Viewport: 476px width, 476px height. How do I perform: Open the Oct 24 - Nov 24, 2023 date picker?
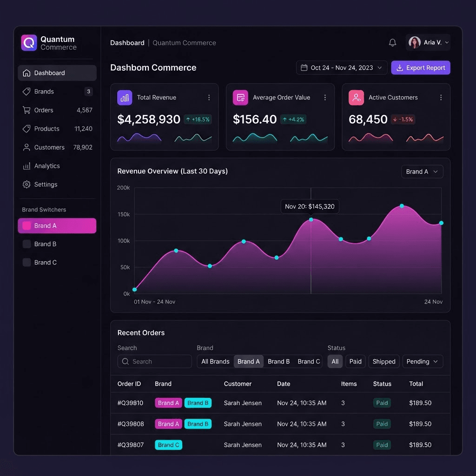[342, 68]
